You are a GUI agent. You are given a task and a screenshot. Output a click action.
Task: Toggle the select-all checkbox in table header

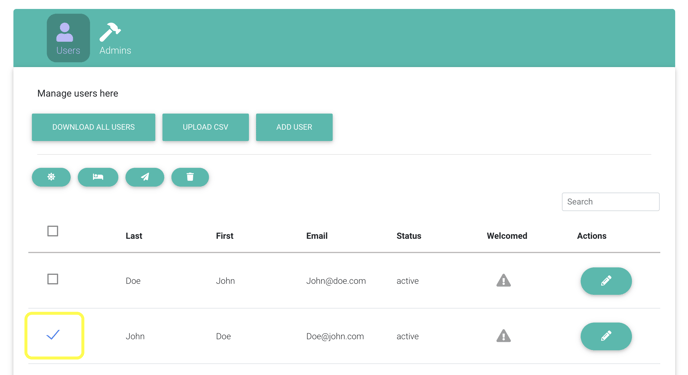pyautogui.click(x=53, y=231)
